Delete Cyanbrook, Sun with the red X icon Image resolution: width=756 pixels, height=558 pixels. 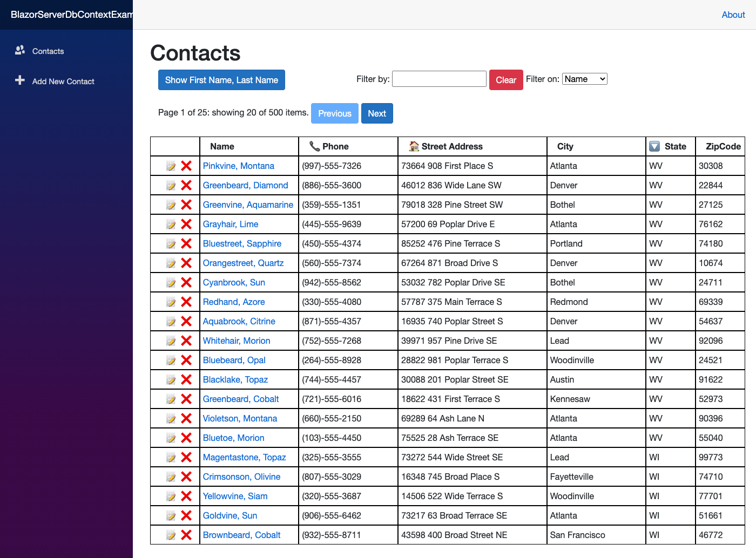click(x=186, y=282)
